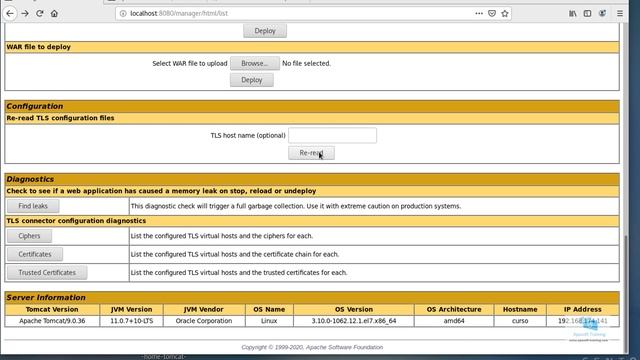This screenshot has height=360, width=640.
Task: Click the Certificates button
Action: 35,254
